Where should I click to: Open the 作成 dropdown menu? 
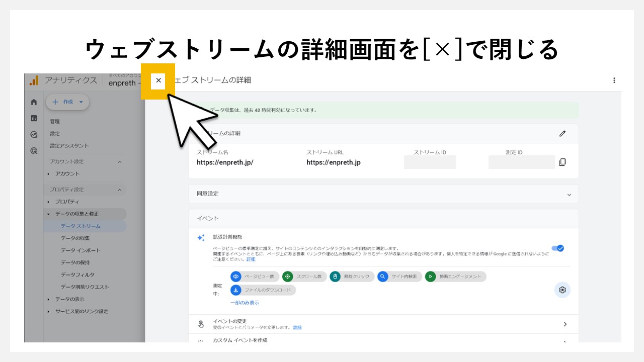click(67, 102)
